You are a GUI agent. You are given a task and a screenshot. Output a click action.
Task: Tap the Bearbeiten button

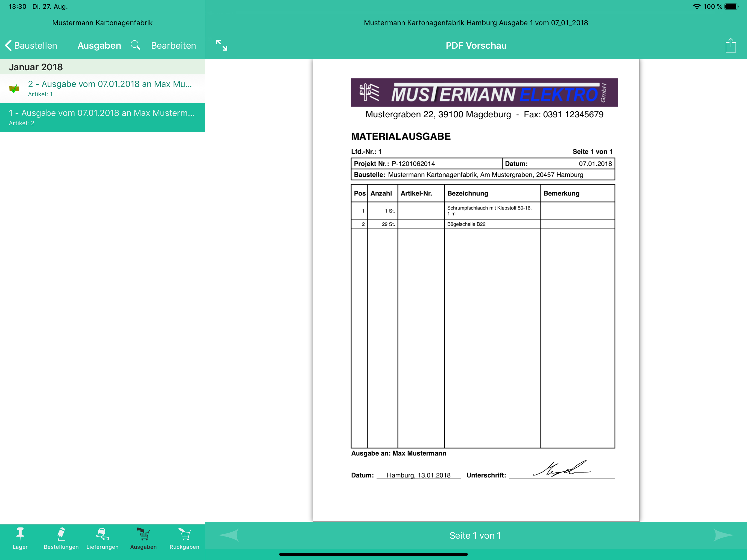tap(173, 45)
